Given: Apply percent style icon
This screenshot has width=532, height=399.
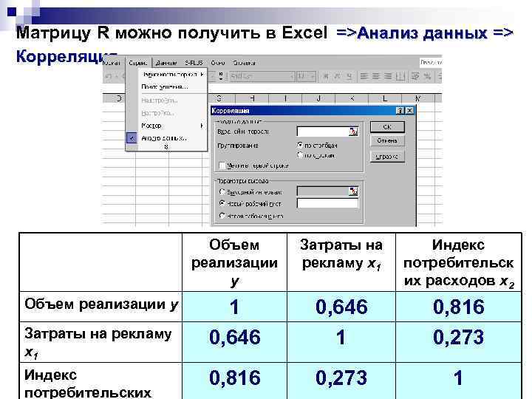Looking at the screenshot, I should click(x=428, y=76).
